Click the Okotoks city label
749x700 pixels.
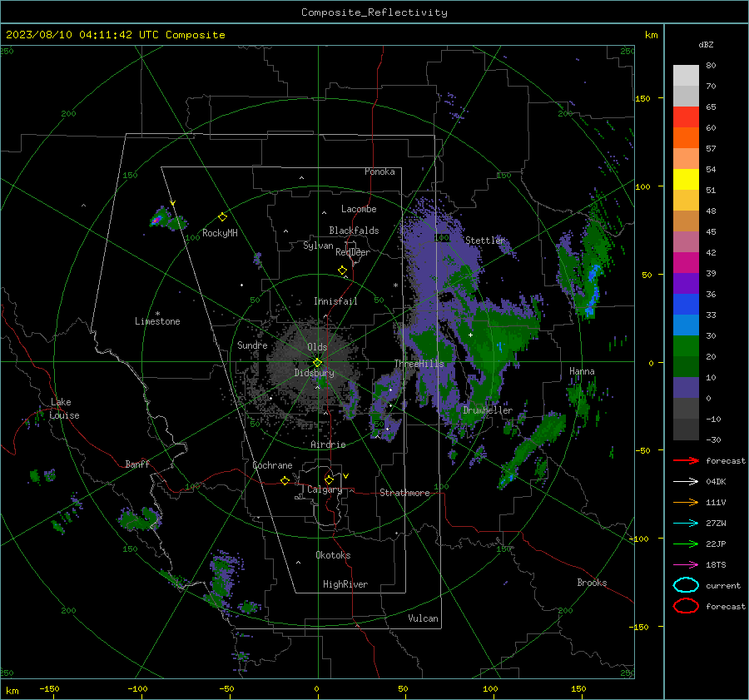333,555
